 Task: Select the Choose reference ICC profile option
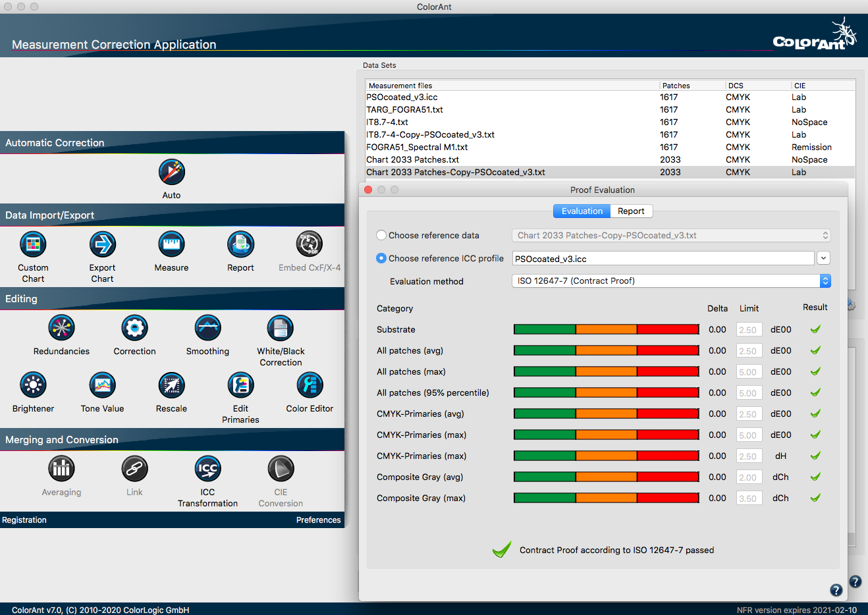tap(381, 258)
